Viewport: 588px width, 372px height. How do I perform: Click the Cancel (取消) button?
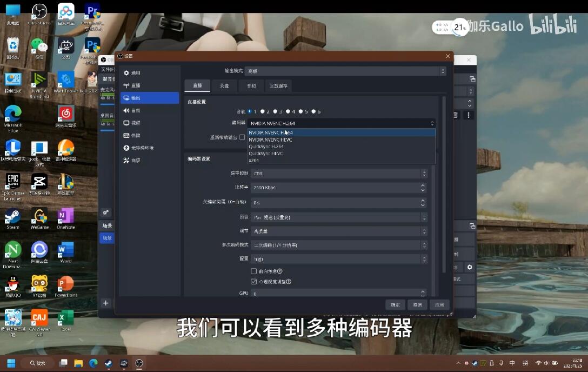pyautogui.click(x=417, y=304)
